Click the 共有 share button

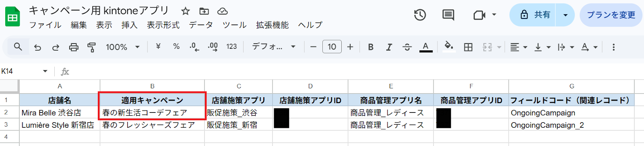point(533,15)
